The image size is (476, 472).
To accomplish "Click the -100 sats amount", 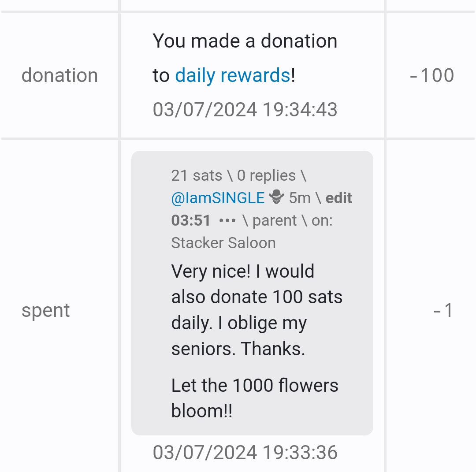I will point(432,75).
